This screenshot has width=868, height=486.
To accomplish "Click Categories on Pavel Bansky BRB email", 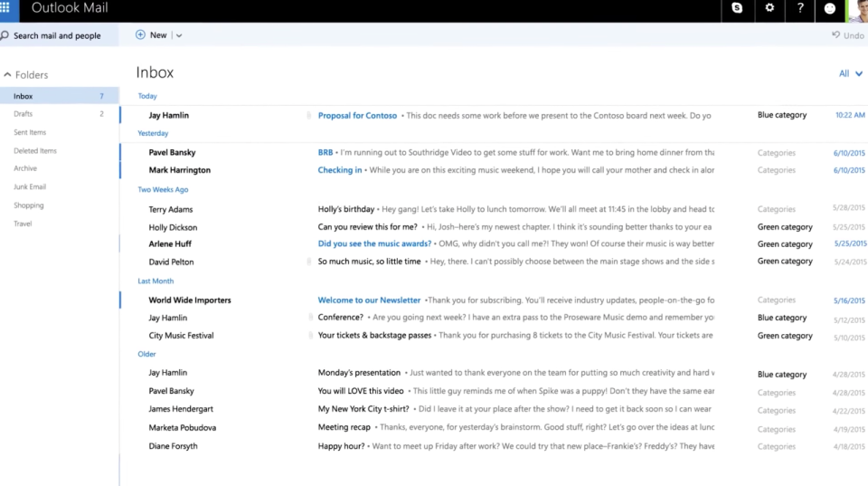I will 776,153.
